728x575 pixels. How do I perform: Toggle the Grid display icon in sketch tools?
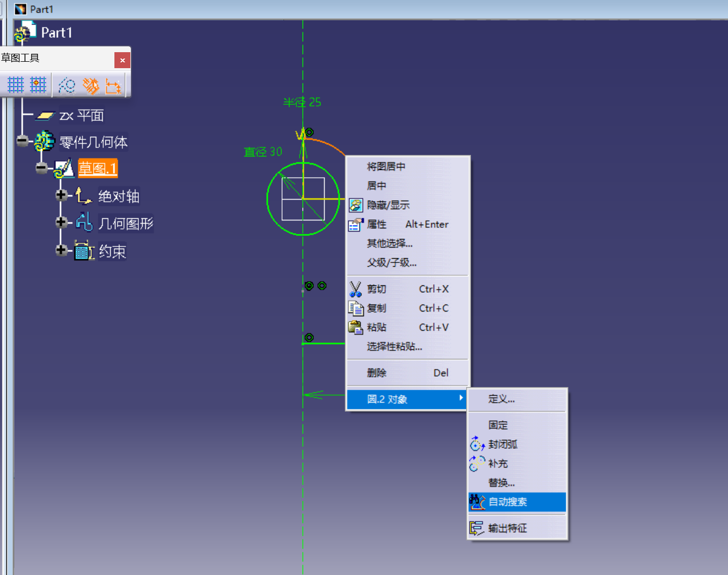pos(15,85)
